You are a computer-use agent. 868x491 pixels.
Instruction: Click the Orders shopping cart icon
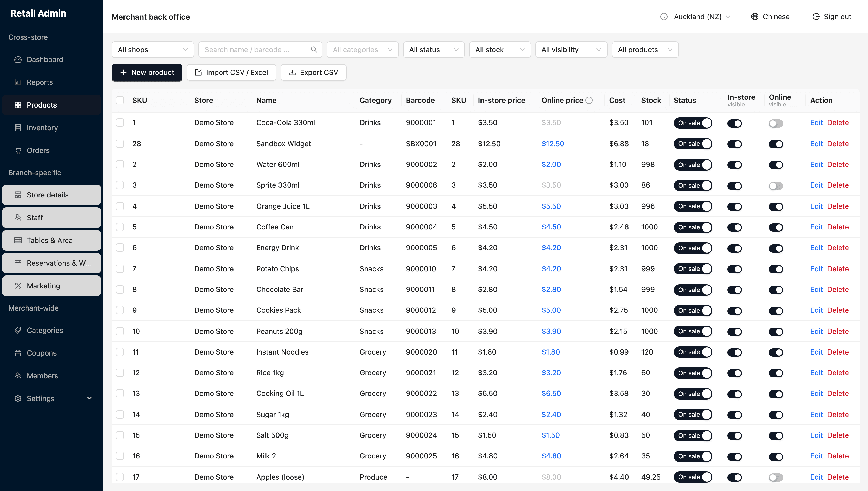click(x=18, y=150)
